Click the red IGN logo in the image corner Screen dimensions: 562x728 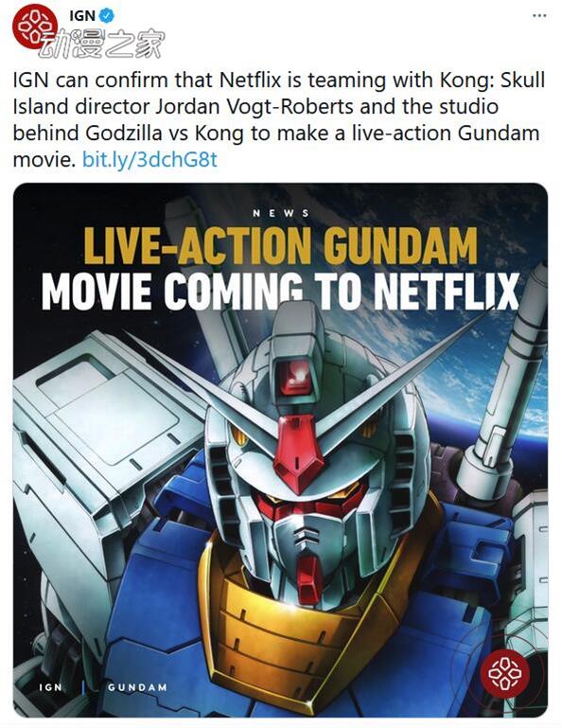[x=504, y=673]
